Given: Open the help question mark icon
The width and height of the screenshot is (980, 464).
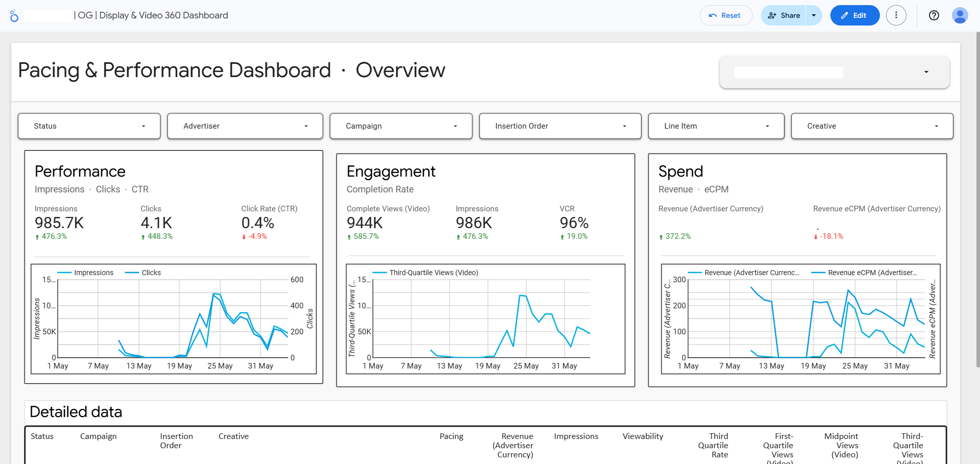Looking at the screenshot, I should [934, 15].
